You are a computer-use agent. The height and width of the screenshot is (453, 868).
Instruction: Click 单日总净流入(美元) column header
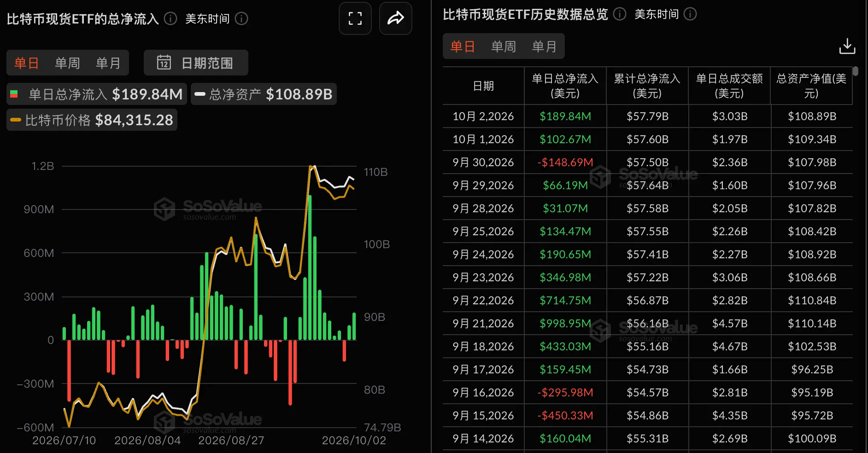(565, 86)
